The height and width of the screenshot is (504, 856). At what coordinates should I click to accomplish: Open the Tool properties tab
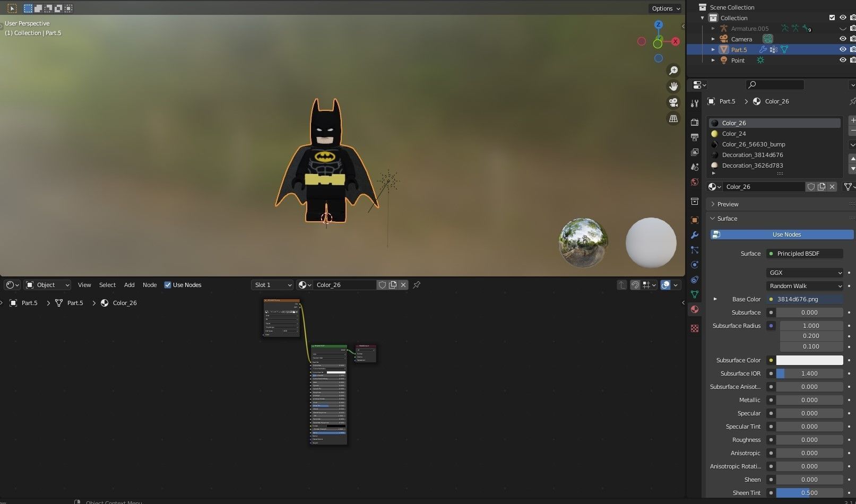695,103
